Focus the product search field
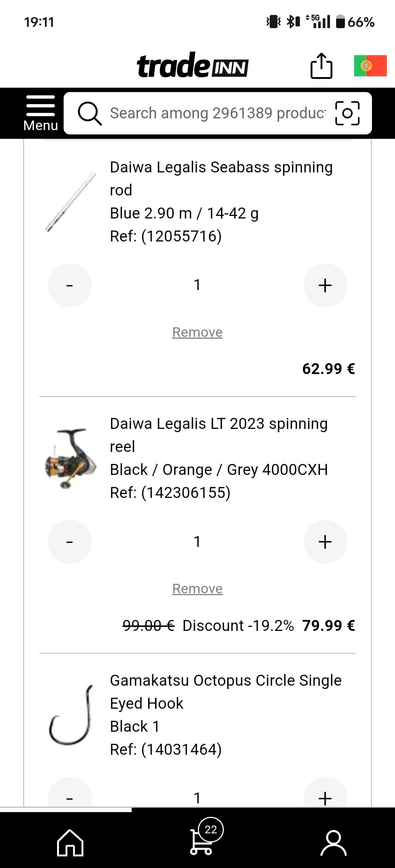 218,113
